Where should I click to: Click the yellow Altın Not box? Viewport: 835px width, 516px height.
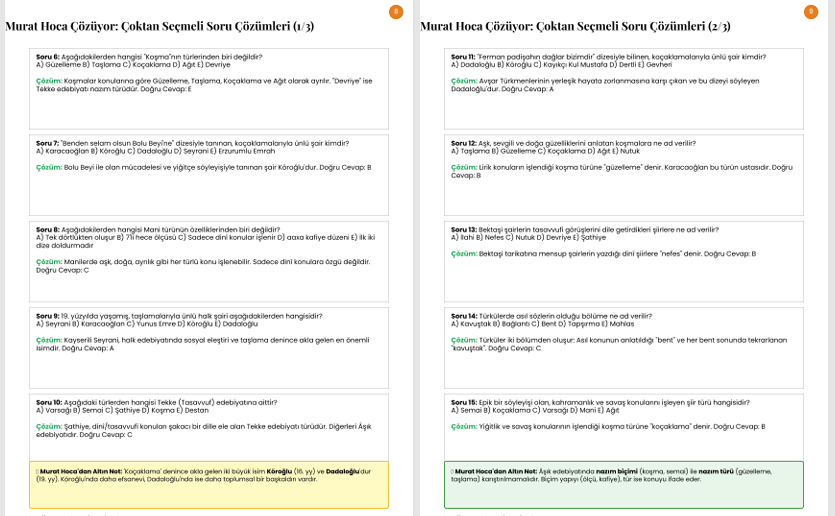[208, 484]
